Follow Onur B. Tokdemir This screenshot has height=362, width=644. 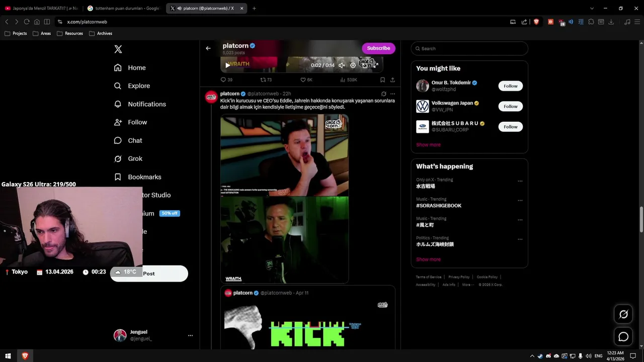511,86
